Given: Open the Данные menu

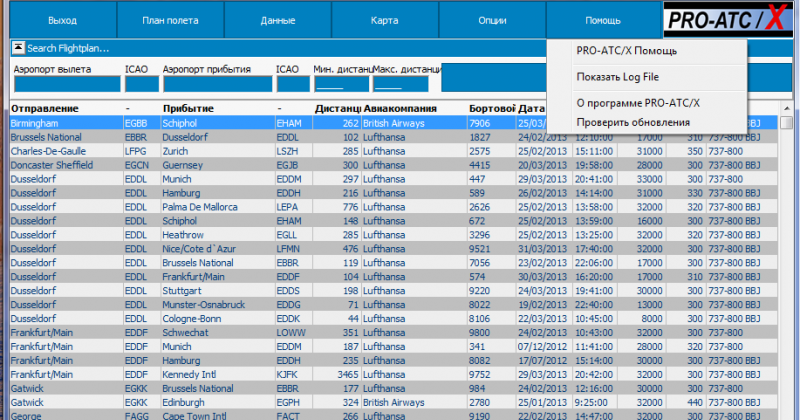Looking at the screenshot, I should click(x=278, y=20).
